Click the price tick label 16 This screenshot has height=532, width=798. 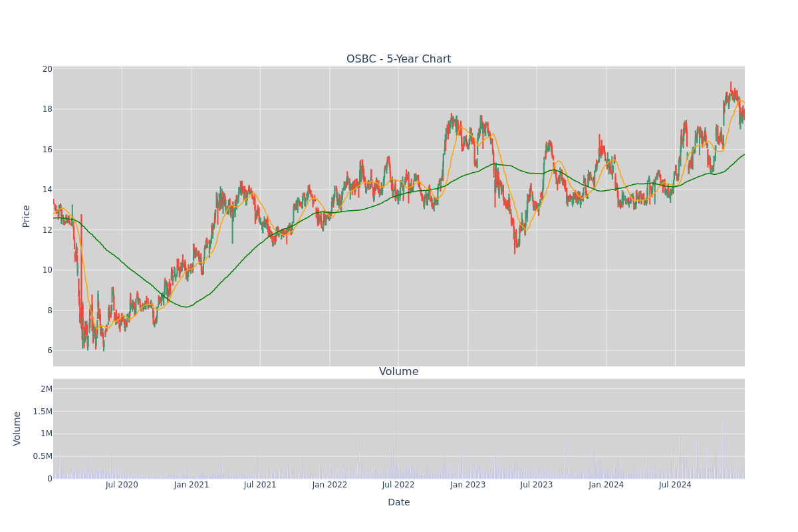(47, 150)
